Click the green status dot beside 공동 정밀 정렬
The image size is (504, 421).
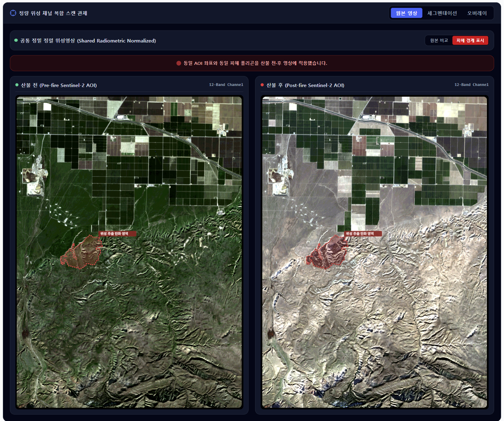[16, 40]
